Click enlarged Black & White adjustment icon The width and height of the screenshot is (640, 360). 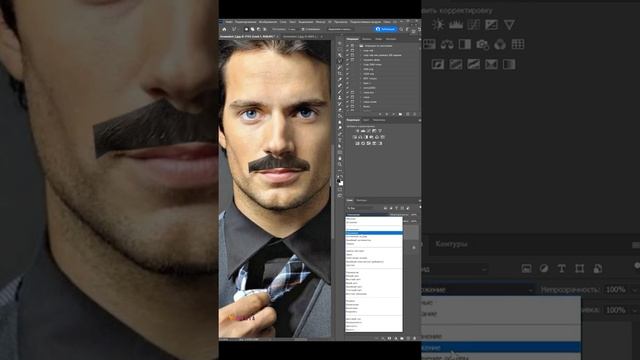[465, 44]
